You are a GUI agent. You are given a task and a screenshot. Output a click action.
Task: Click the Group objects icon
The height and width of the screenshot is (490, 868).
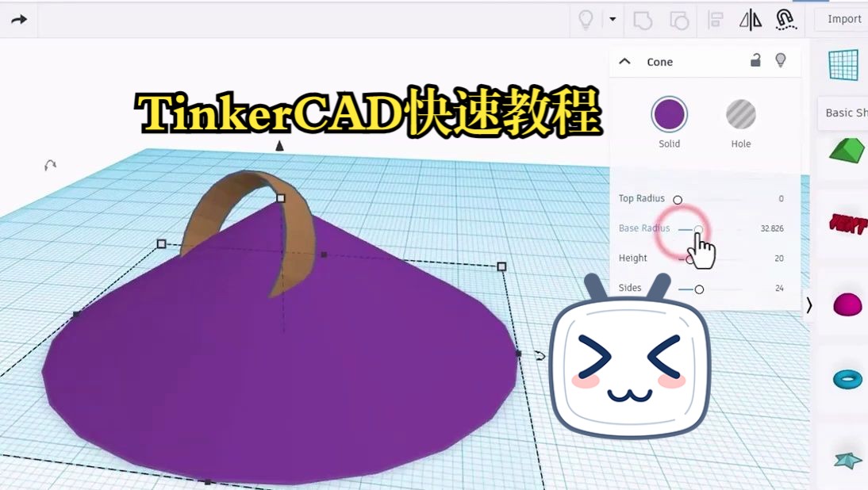coord(643,20)
